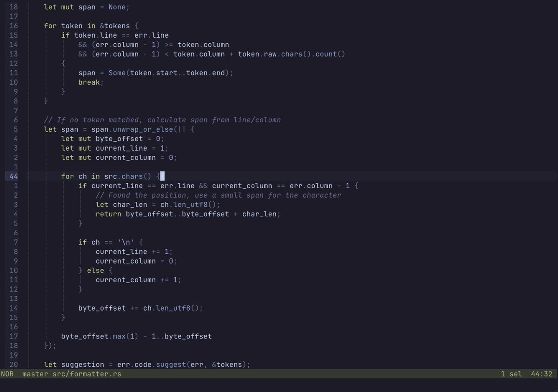Click the closing "});" line
The height and width of the screenshot is (392, 558).
pos(50,345)
